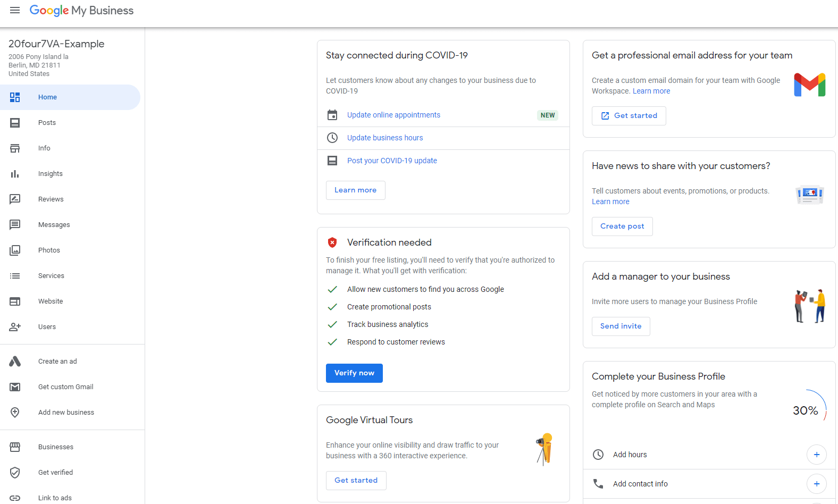The width and height of the screenshot is (838, 504).
Task: Click the Services list icon
Action: (15, 276)
